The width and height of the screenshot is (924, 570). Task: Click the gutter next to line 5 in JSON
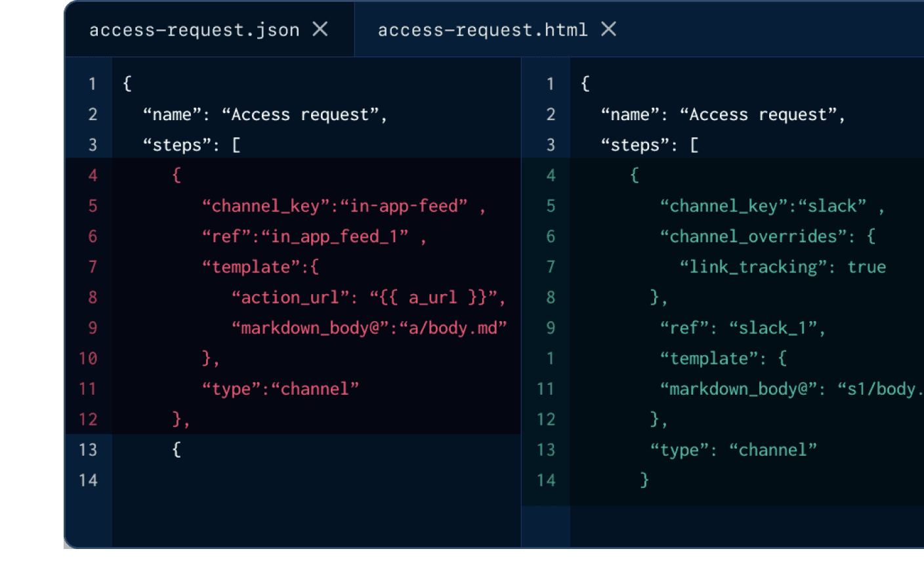92,206
